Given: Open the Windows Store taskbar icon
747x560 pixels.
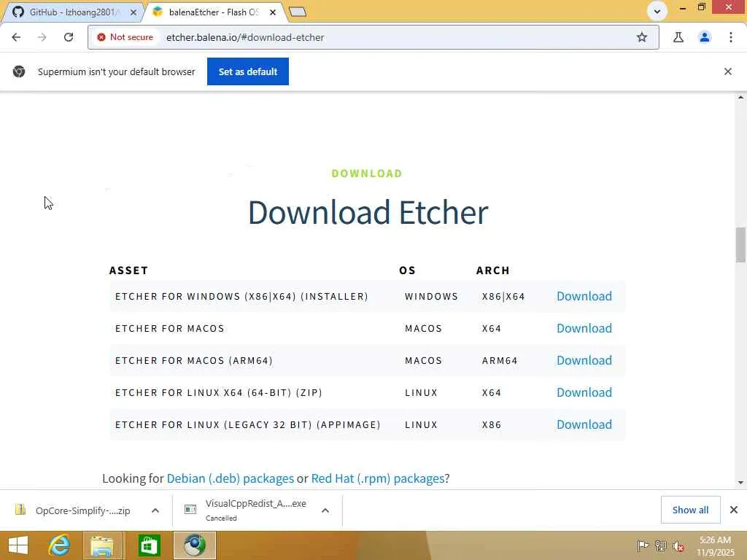Looking at the screenshot, I should (x=149, y=545).
